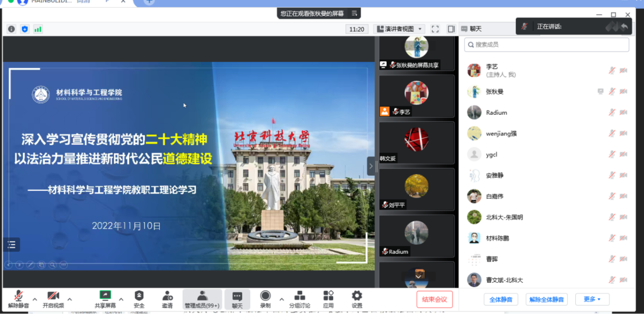Click previous slide arrow on presentation
The image size is (644, 314).
(9, 265)
